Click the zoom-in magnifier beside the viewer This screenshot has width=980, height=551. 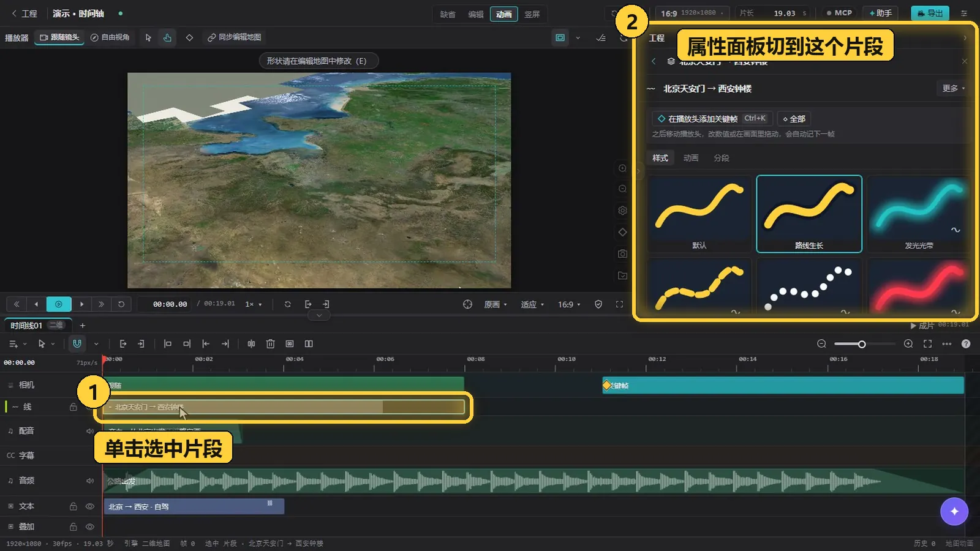pos(622,168)
